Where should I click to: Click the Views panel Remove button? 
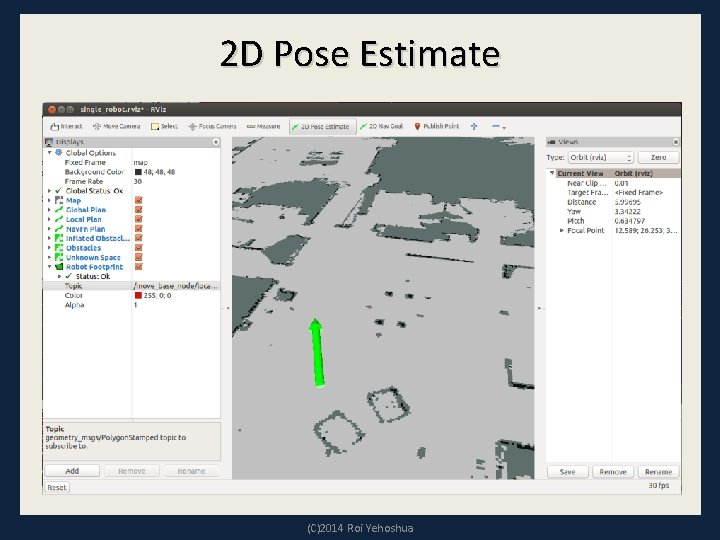coord(613,472)
